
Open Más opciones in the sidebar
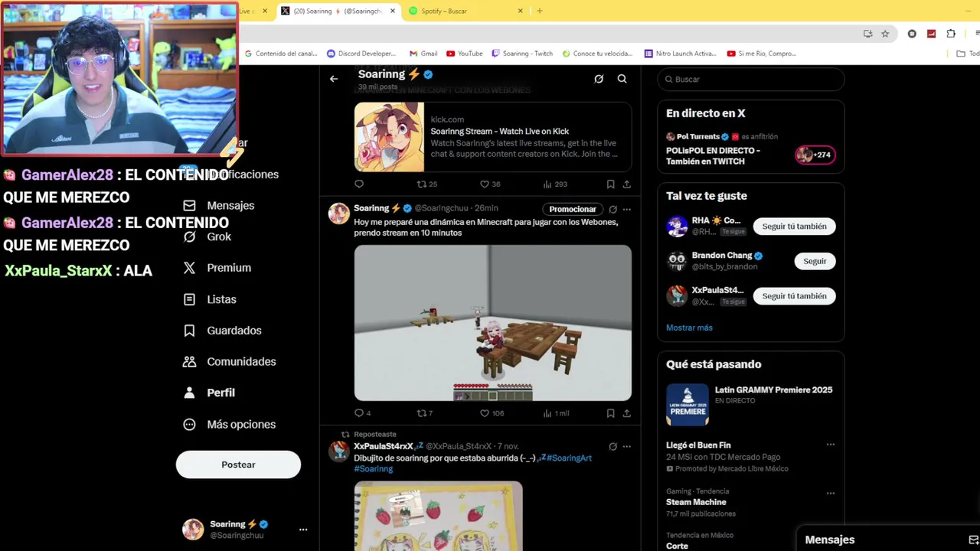point(230,424)
